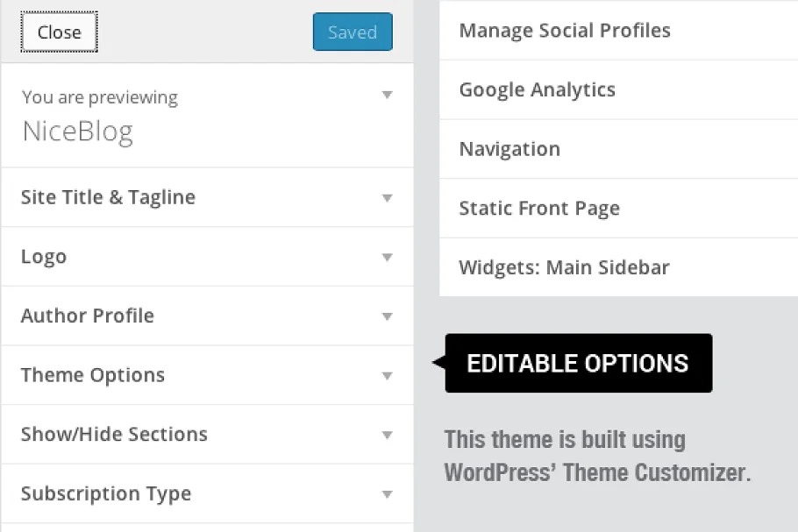Select the Navigation section

tap(509, 149)
